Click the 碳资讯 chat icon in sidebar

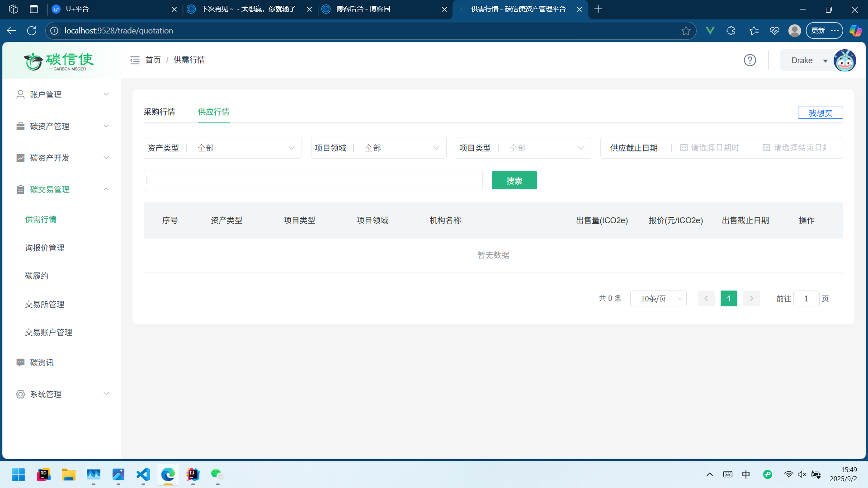[x=20, y=362]
